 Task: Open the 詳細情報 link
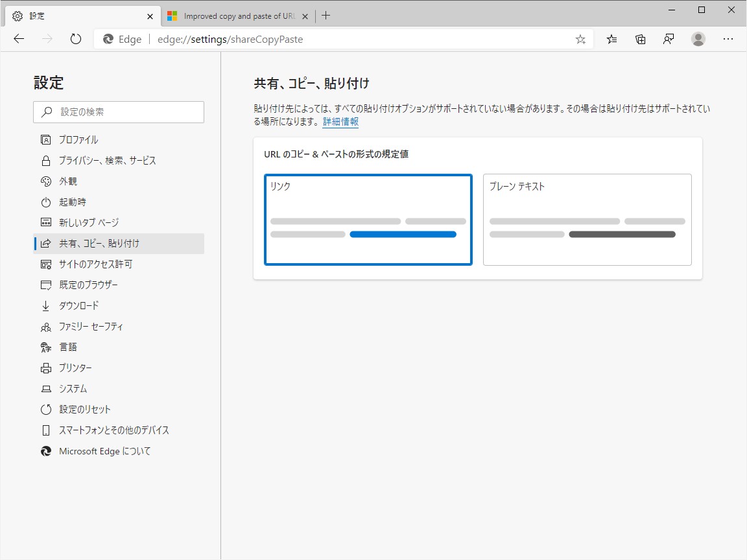(340, 122)
